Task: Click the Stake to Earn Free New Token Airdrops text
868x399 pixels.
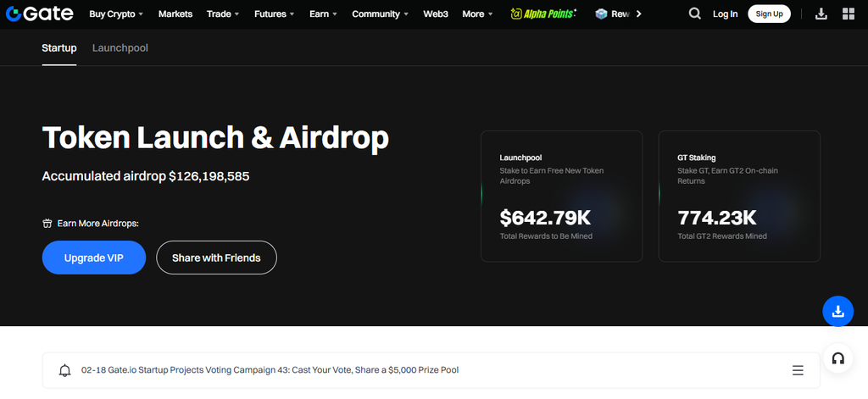Action: (x=552, y=176)
